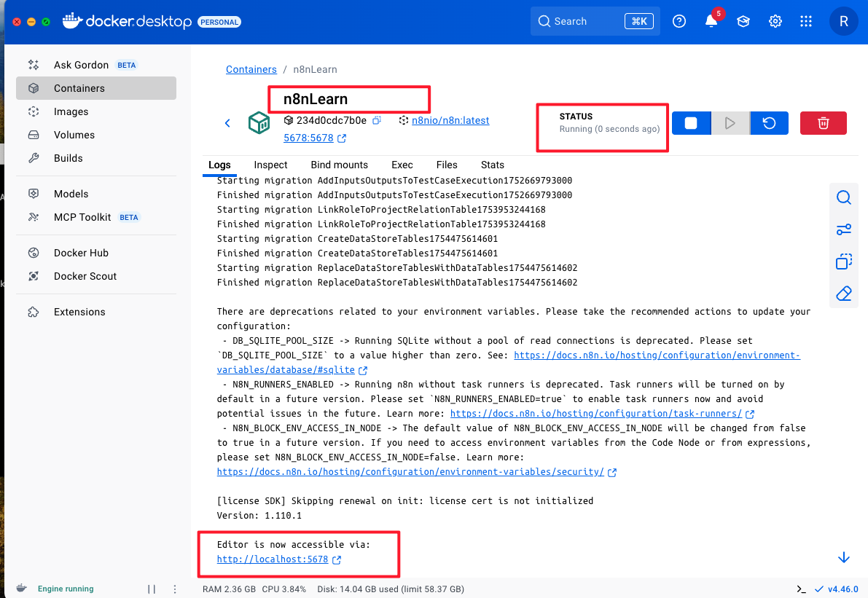The height and width of the screenshot is (598, 868).
Task: Open the Volumes section
Action: [95, 135]
